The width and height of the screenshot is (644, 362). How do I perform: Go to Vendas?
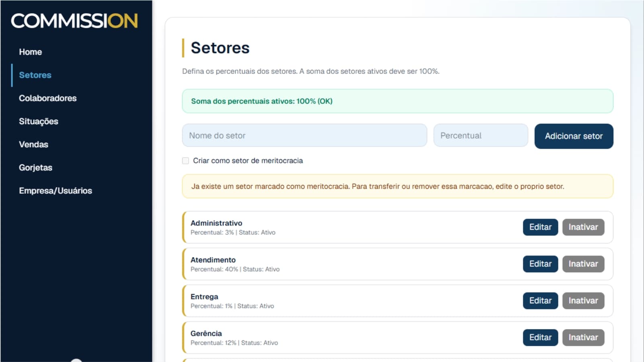[x=34, y=144]
